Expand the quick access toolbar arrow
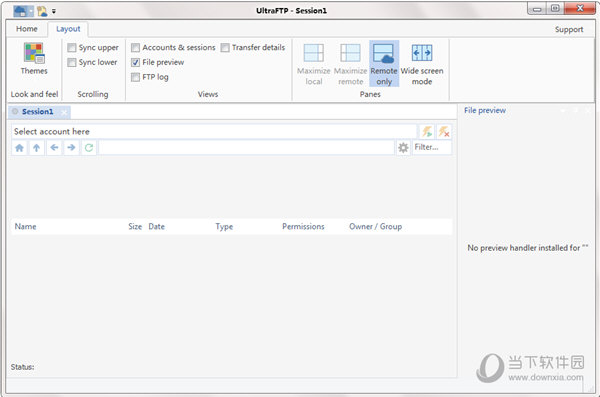 pyautogui.click(x=54, y=11)
